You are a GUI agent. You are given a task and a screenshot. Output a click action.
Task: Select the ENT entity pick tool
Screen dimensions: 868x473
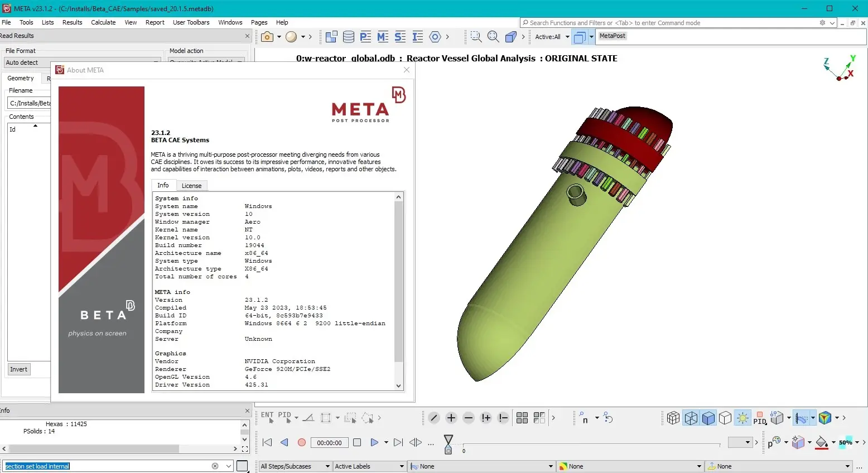point(267,417)
